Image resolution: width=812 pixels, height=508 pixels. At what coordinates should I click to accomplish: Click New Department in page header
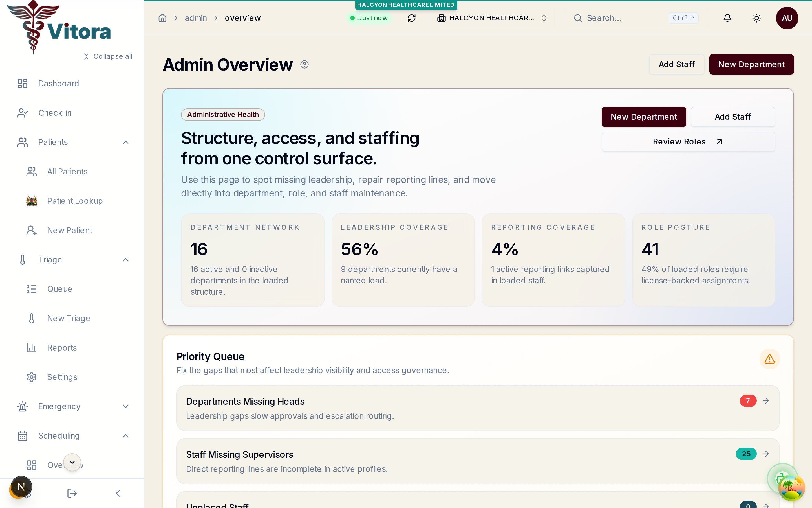point(751,65)
